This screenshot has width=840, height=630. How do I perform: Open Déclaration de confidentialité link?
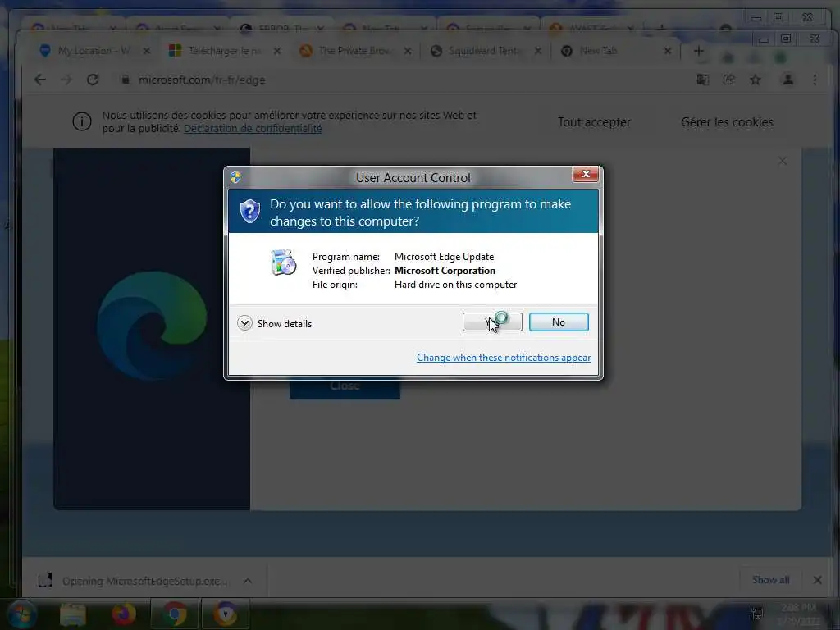253,129
